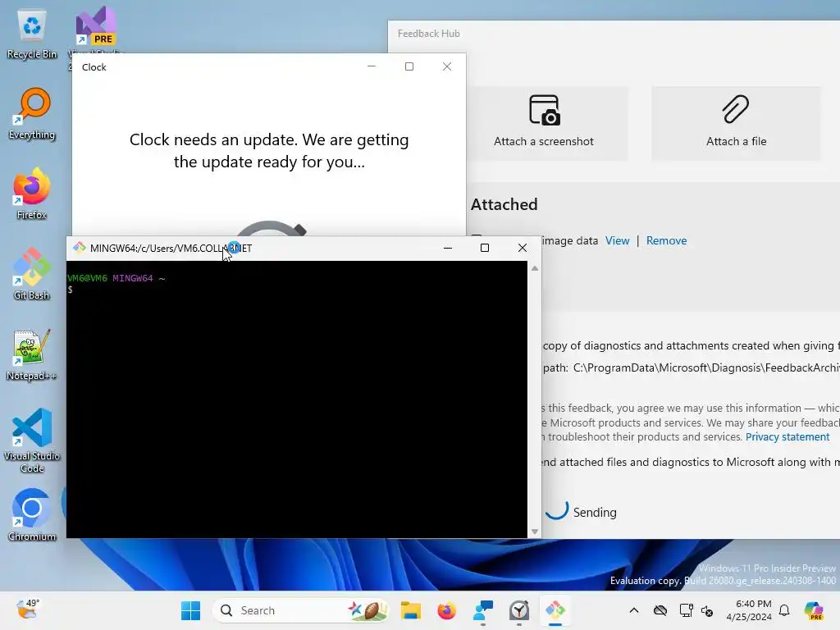This screenshot has height=630, width=840.
Task: Open the View link for attached image data
Action: click(x=617, y=240)
